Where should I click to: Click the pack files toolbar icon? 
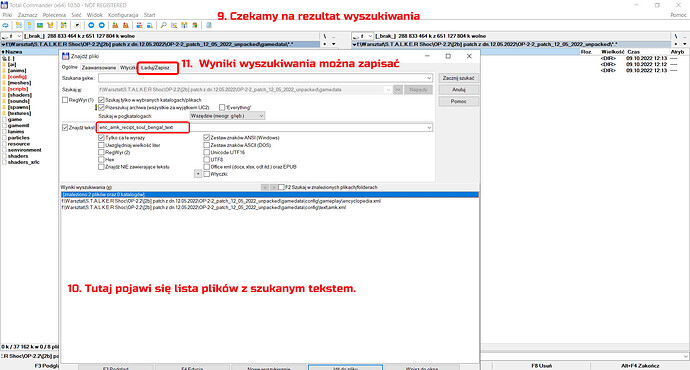tap(115, 26)
